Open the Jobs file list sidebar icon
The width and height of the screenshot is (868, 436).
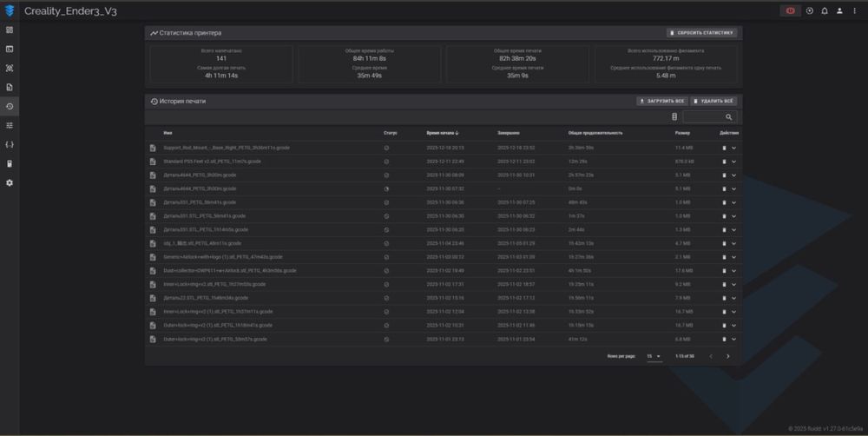pyautogui.click(x=10, y=87)
